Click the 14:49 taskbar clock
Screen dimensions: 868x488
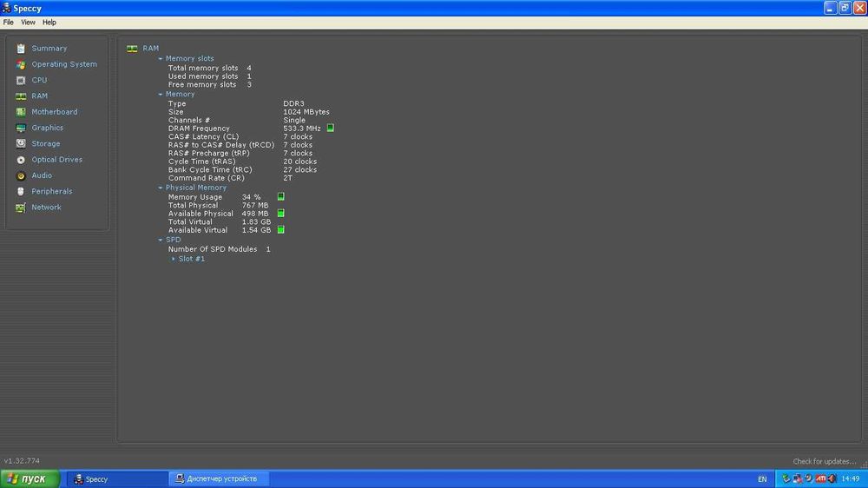click(x=851, y=478)
